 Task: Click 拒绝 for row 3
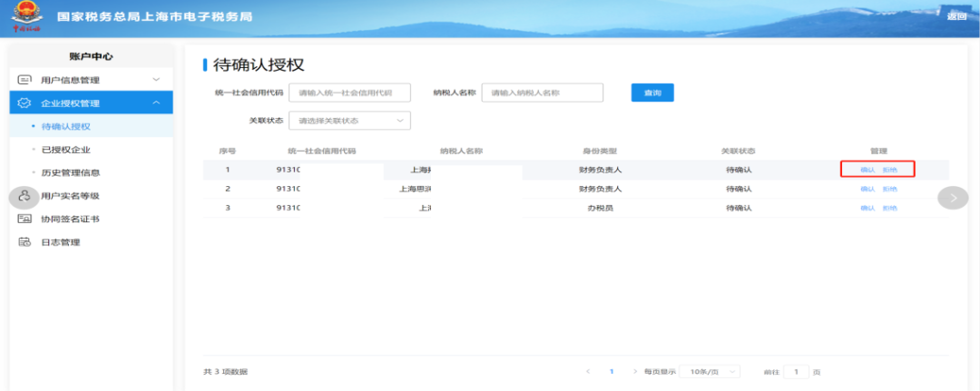890,208
